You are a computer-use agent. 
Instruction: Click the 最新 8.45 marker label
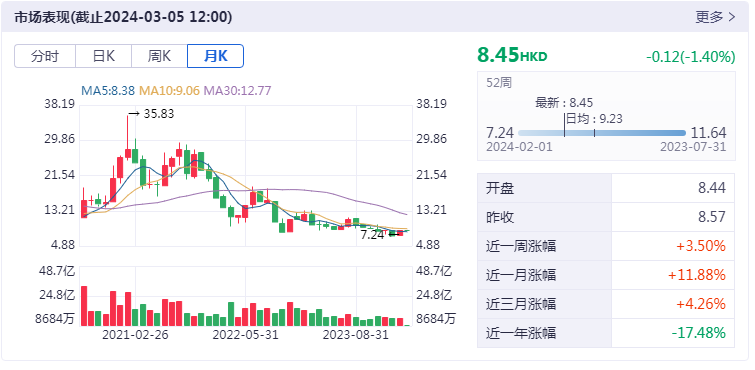pyautogui.click(x=564, y=103)
